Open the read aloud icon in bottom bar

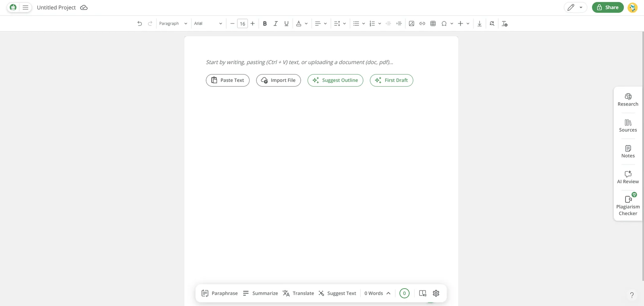[423, 293]
